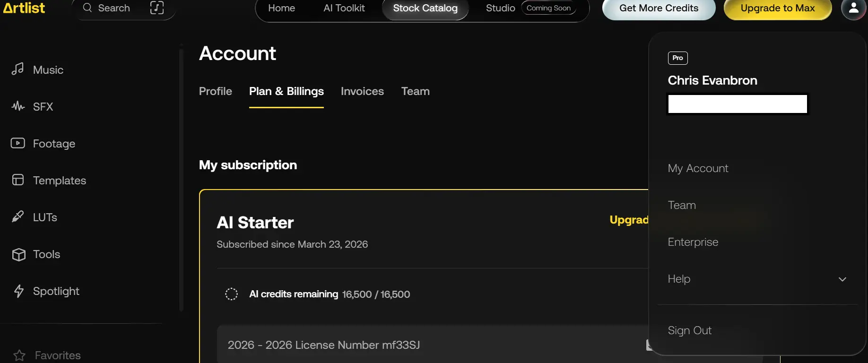Switch to the Profile tab
This screenshot has width=868, height=363.
pos(216,91)
